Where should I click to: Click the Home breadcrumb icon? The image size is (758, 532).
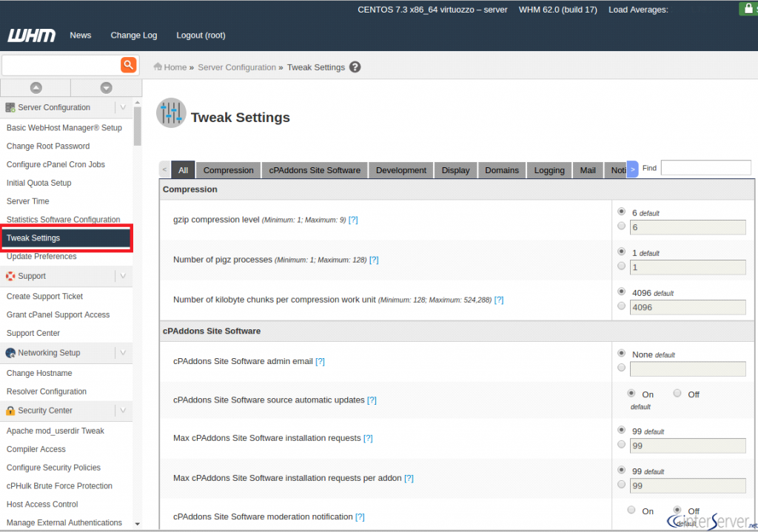pos(158,67)
